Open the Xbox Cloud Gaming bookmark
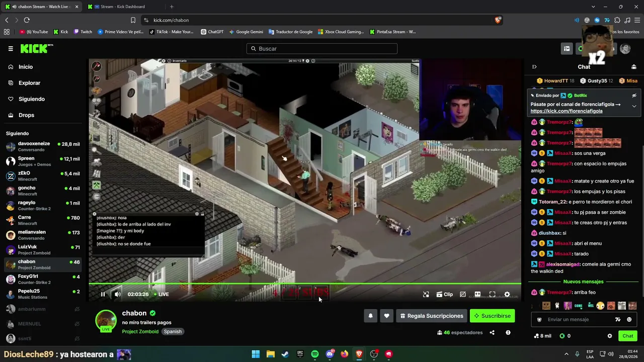This screenshot has height=362, width=644. click(x=341, y=32)
